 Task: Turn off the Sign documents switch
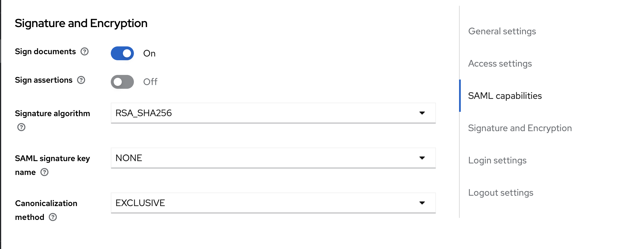[x=122, y=53]
